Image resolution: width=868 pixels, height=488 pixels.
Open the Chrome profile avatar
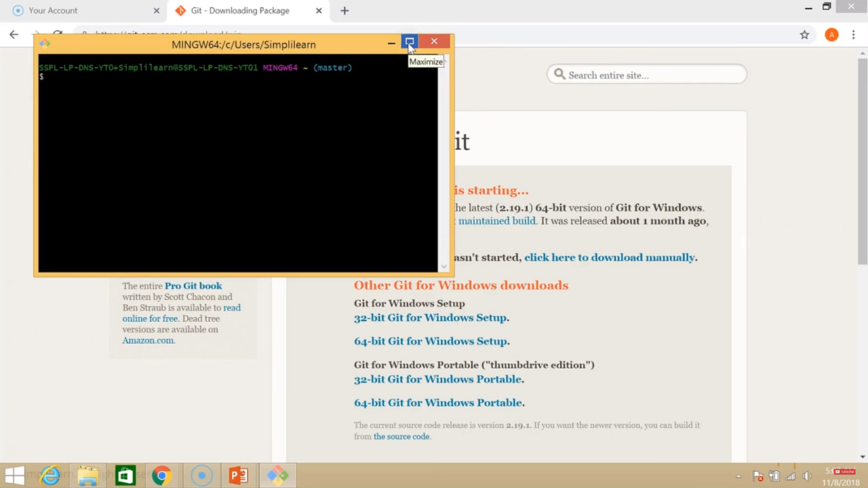(831, 35)
